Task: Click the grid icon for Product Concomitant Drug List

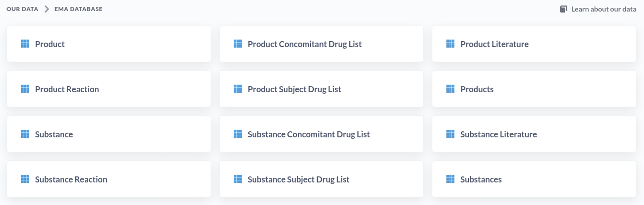Action: click(238, 44)
